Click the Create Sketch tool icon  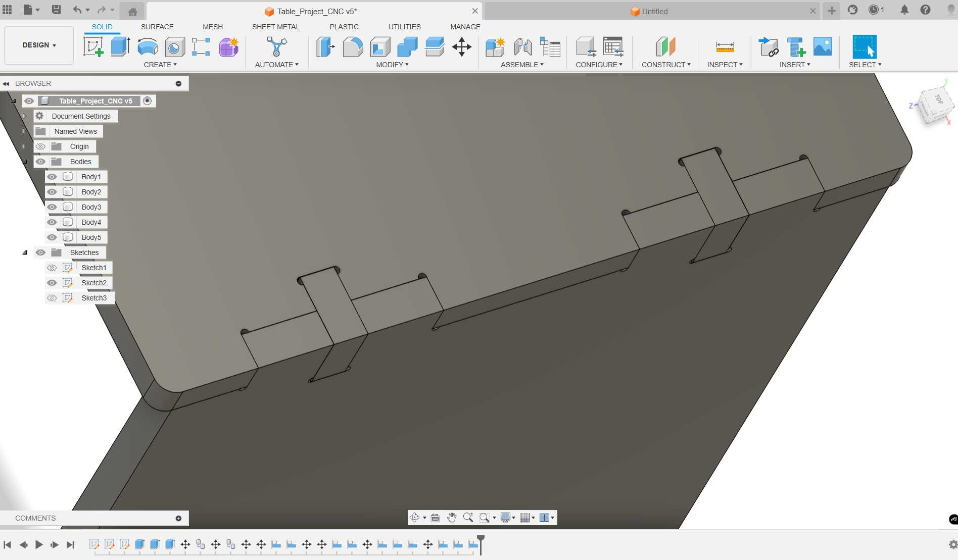point(93,47)
